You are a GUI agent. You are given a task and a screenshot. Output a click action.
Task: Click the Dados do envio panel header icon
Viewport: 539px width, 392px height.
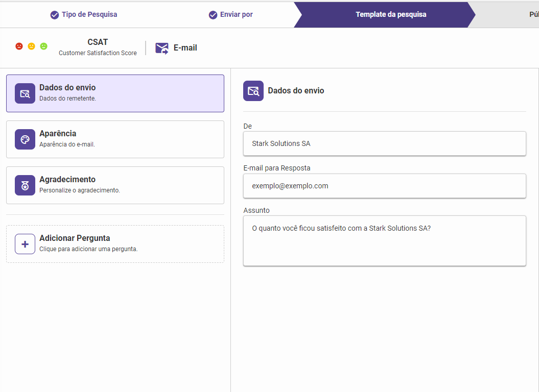(253, 91)
